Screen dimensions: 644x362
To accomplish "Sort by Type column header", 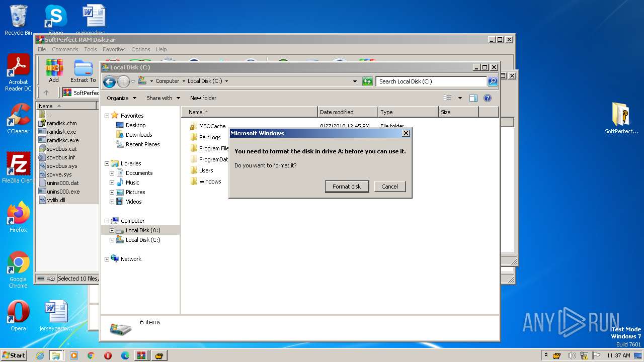I will click(x=408, y=112).
